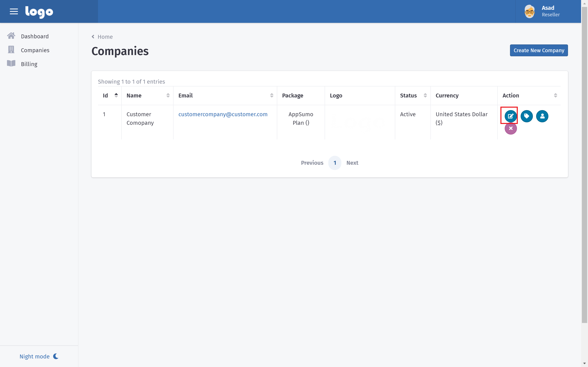Click the Dashboard home icon
This screenshot has height=367, width=588.
pos(11,36)
